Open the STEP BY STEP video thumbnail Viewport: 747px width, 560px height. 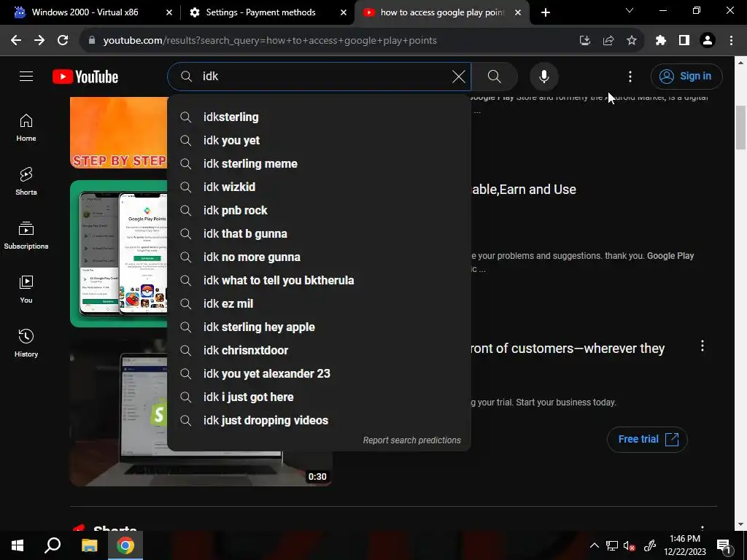pyautogui.click(x=119, y=133)
